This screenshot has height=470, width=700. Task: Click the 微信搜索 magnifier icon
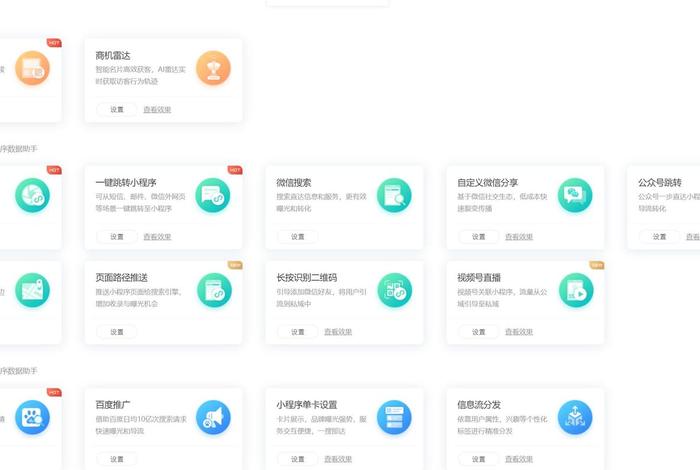click(x=394, y=195)
